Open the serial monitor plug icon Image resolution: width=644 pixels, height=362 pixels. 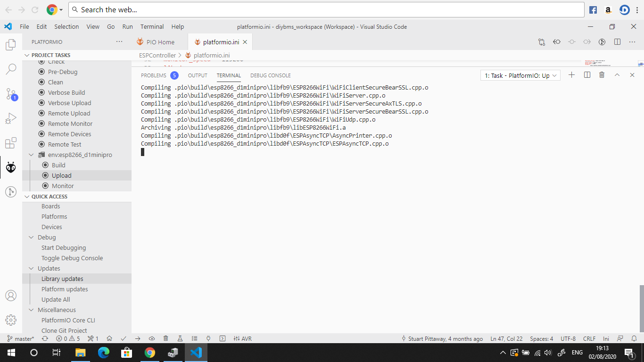tap(208, 338)
